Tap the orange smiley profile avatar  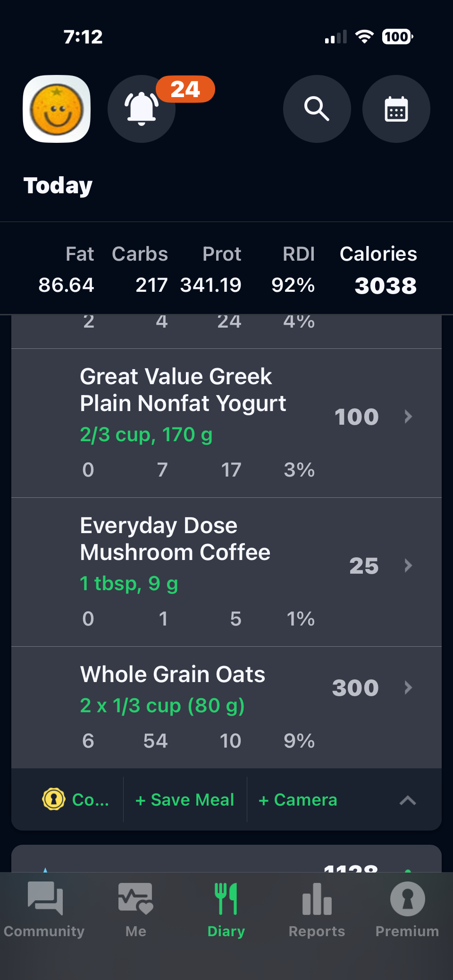[x=57, y=109]
